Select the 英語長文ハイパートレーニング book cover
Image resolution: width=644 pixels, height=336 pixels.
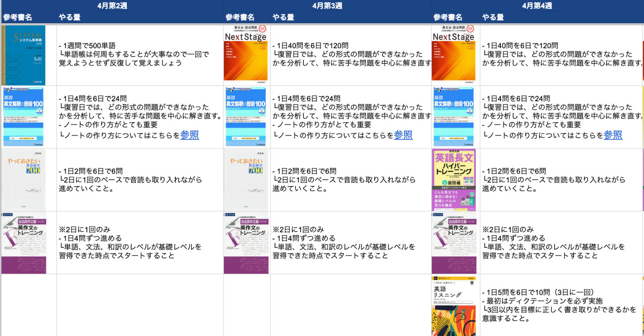(454, 180)
